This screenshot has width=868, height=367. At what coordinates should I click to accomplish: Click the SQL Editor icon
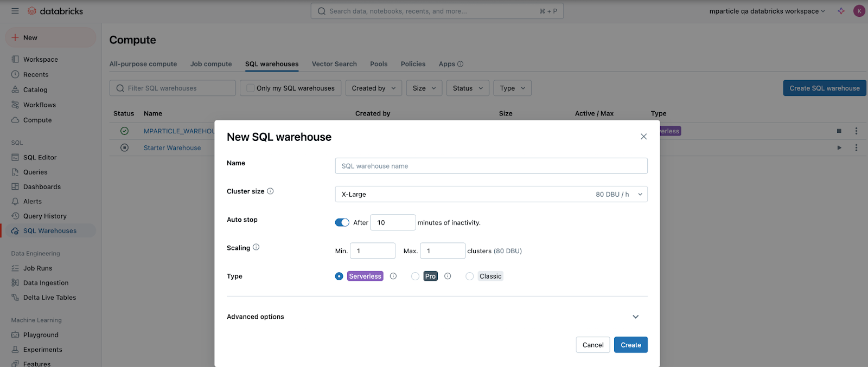pos(15,157)
